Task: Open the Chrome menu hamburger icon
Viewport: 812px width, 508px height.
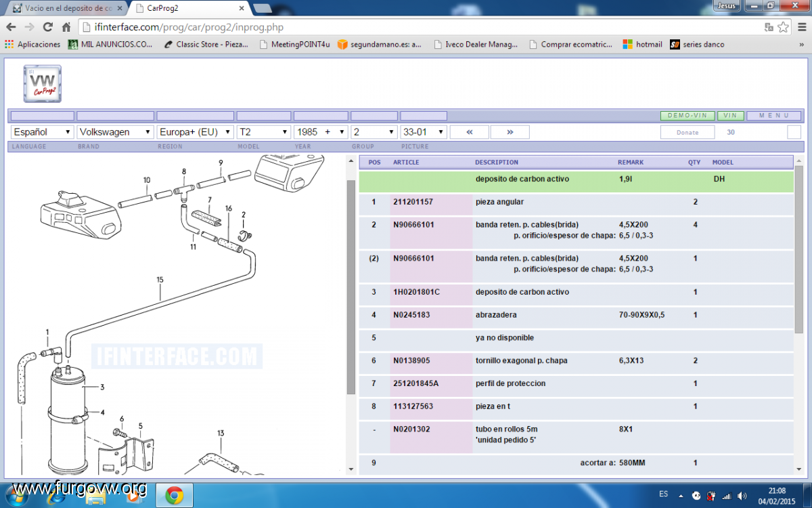Action: [x=800, y=27]
